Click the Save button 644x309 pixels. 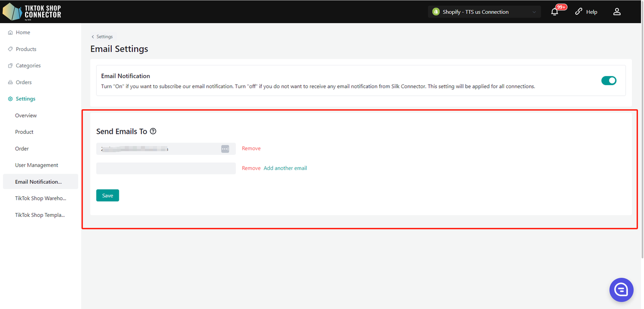tap(107, 195)
